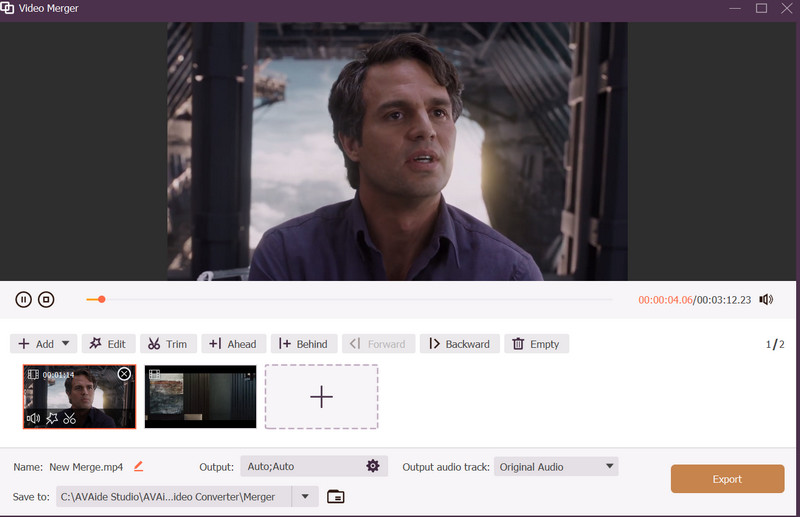Insert a clip Behind the selection

coord(304,344)
